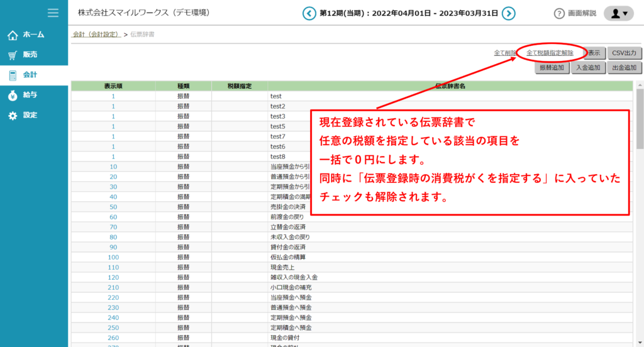Click the 表示順 column header

(113, 85)
